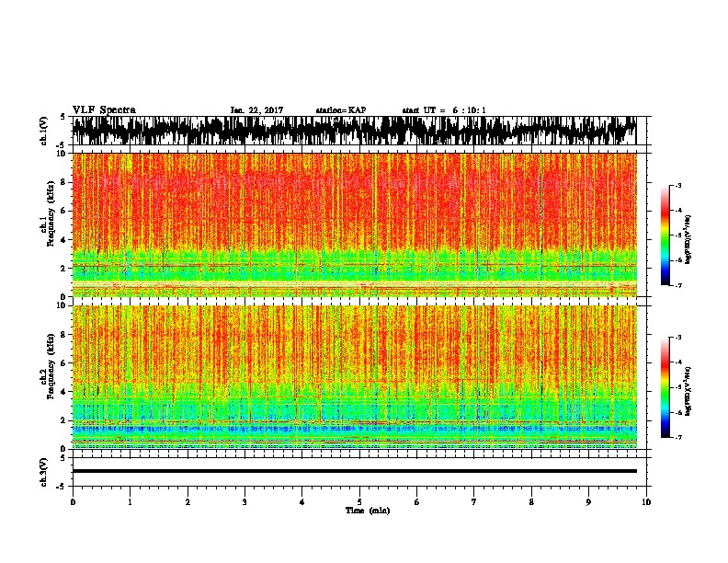This screenshot has height=563, width=728.
Task: Click the ch.1 frequency tick label "8"
Action: 63,182
